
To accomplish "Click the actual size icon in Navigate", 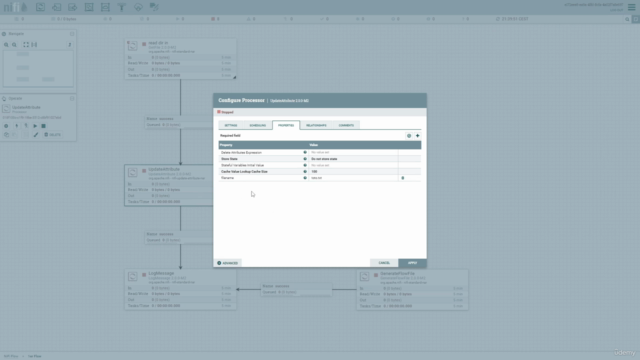I will pyautogui.click(x=34, y=44).
